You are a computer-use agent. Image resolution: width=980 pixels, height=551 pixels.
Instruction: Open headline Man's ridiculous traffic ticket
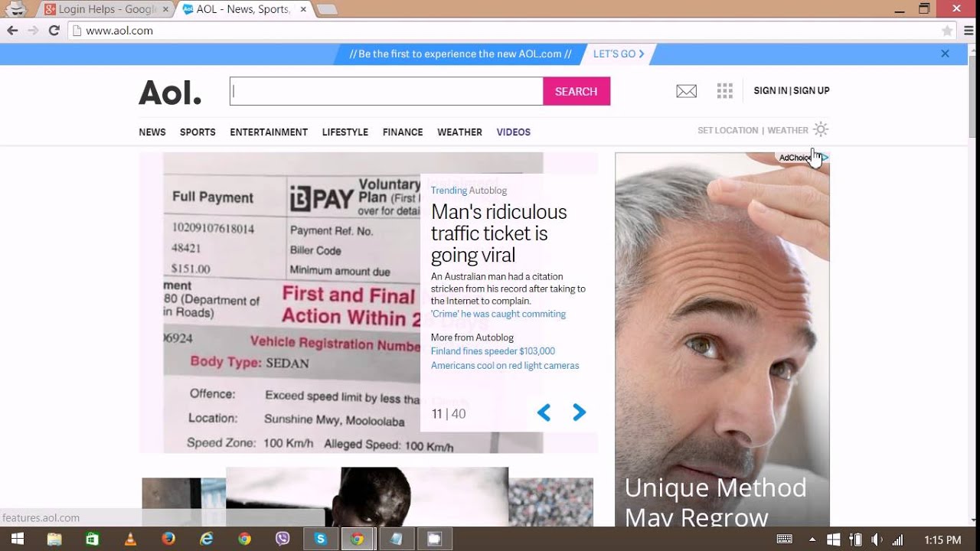[x=499, y=233]
